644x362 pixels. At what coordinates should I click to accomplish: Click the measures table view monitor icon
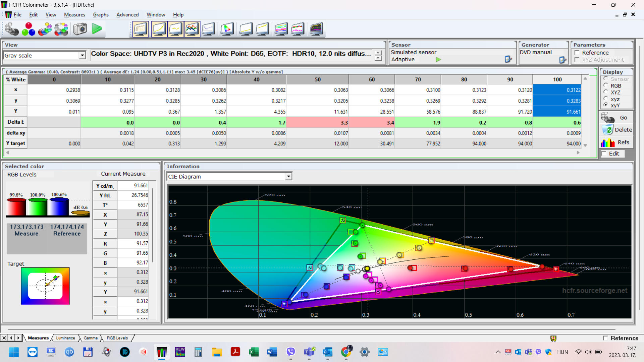(140, 29)
